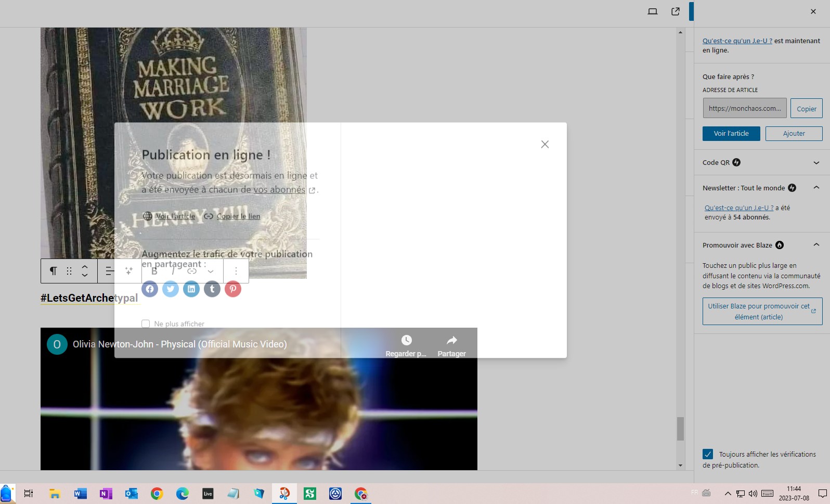The width and height of the screenshot is (830, 504).
Task: Click the article address URL field
Action: (x=744, y=109)
